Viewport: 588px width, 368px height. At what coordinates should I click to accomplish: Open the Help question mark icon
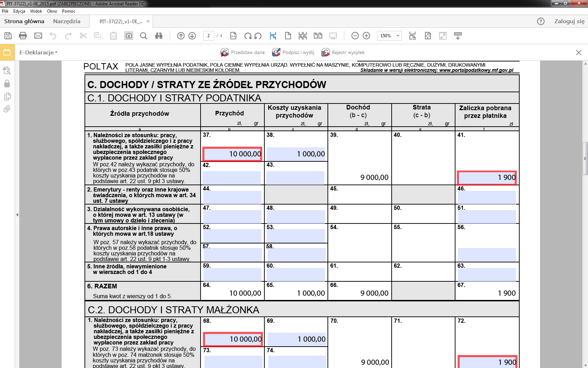click(541, 21)
